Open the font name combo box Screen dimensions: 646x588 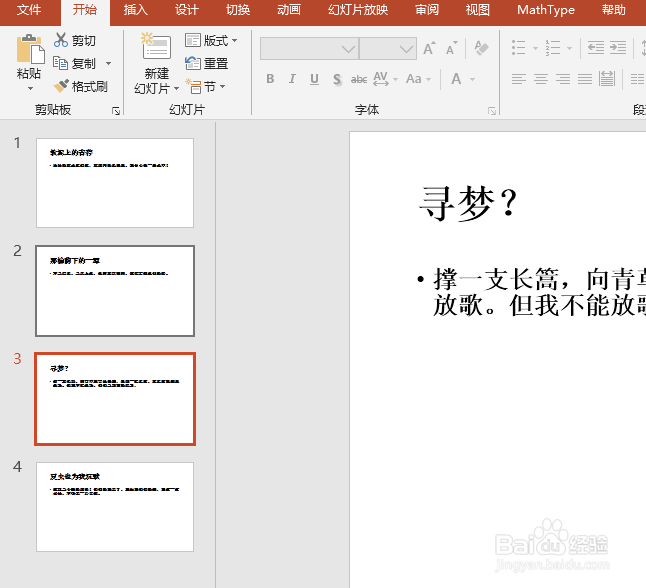309,49
